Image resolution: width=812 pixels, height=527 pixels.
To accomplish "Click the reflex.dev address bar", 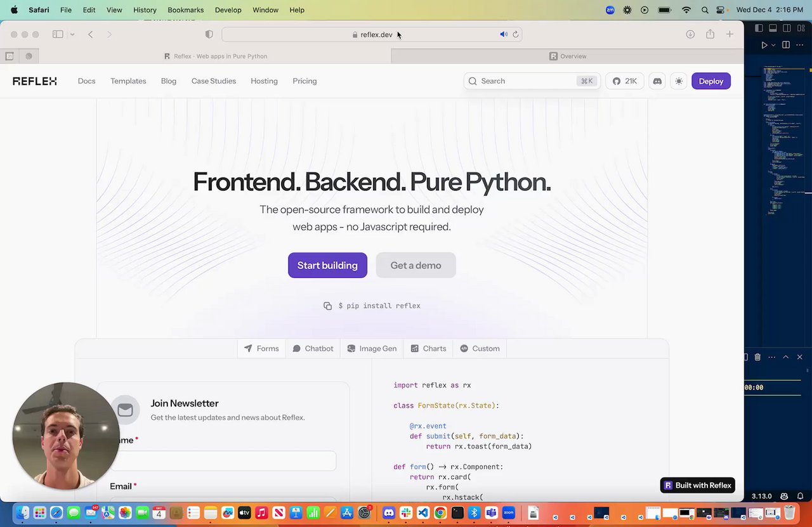I will (x=372, y=34).
